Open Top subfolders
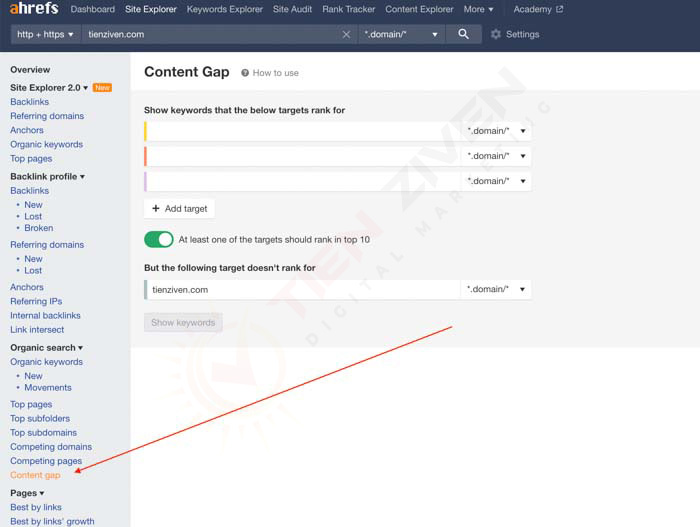700x527 pixels. coord(40,418)
